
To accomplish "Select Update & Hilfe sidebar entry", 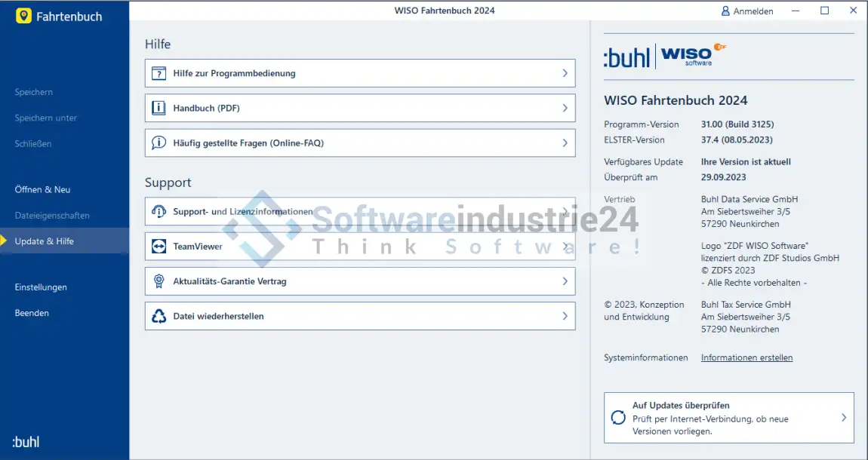I will click(44, 241).
